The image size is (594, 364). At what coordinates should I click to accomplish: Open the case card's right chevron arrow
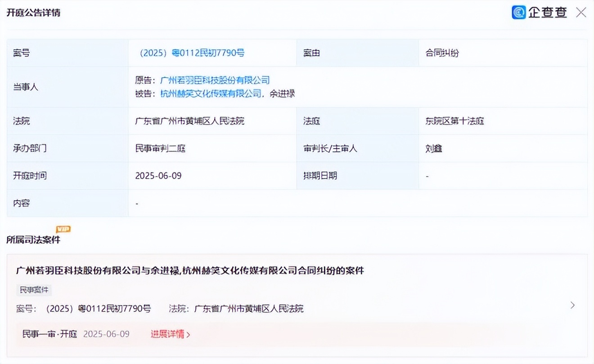coord(572,305)
